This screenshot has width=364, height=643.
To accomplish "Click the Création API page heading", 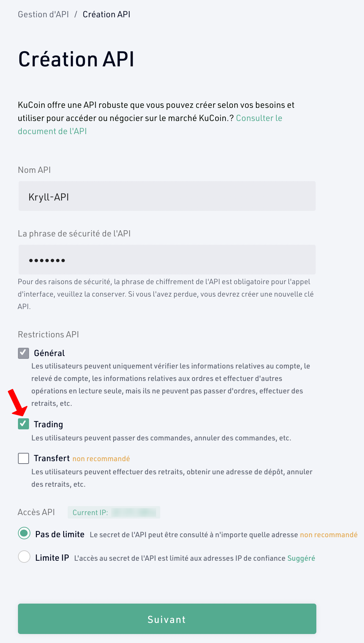I will 76,59.
